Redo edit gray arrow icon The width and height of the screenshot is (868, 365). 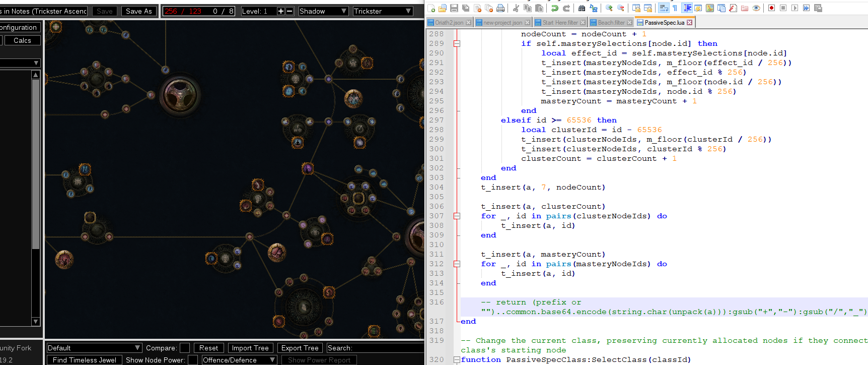pos(566,8)
